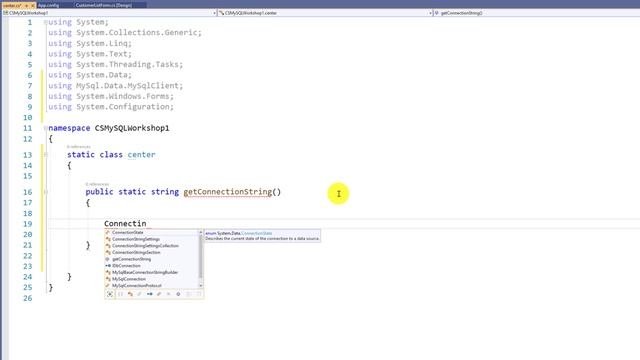Place cursor after typed Connectin text
640x360 pixels.
pos(147,224)
